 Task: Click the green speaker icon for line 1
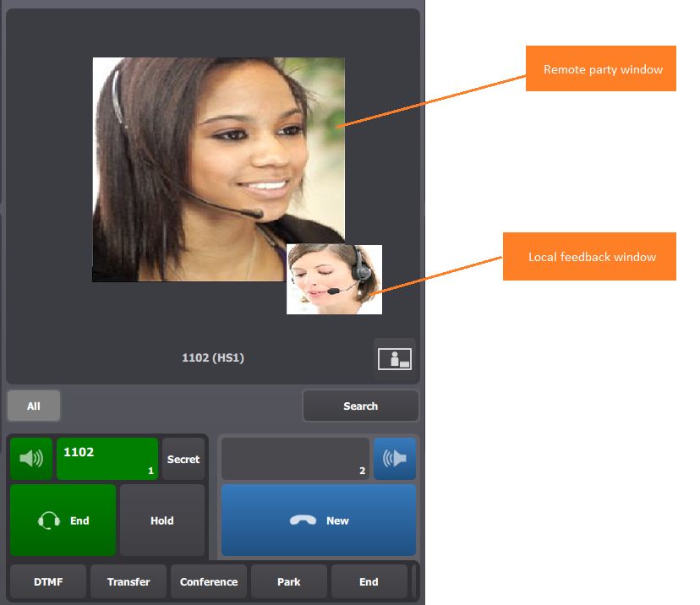point(31,459)
